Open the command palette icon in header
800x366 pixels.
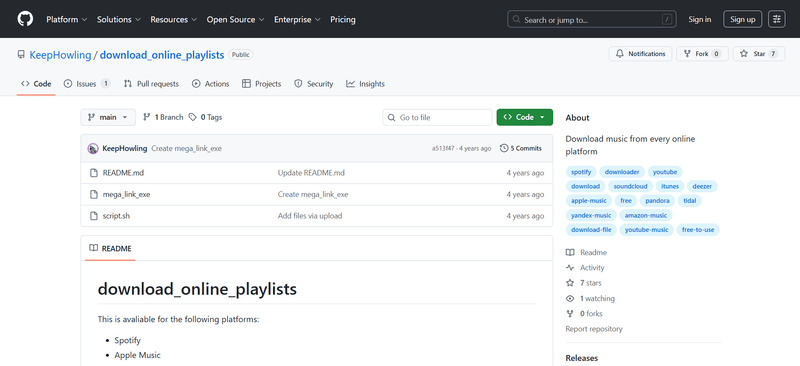tap(777, 19)
